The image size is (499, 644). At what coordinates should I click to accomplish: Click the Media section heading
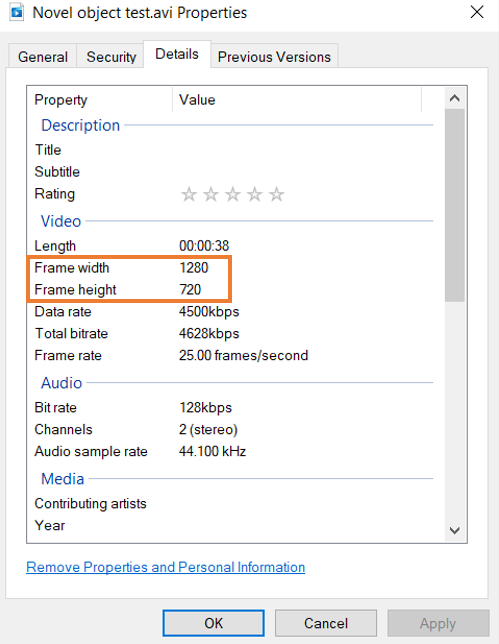pos(62,479)
